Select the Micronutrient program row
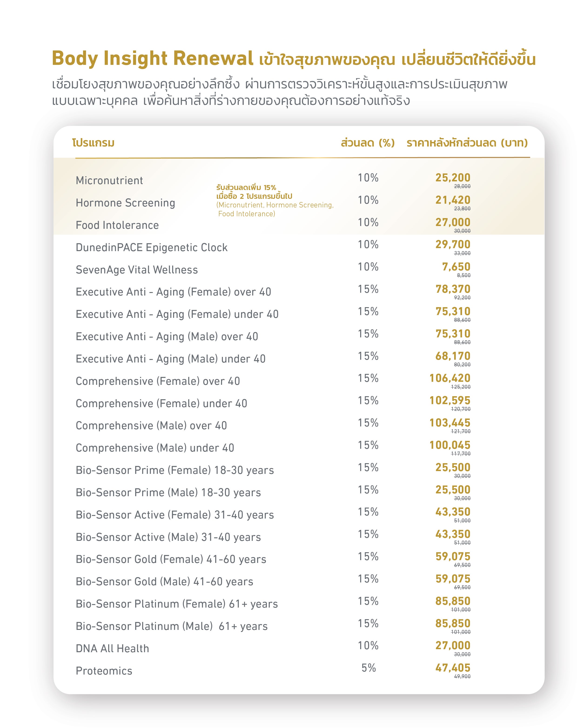577x728 pixels. coord(109,181)
